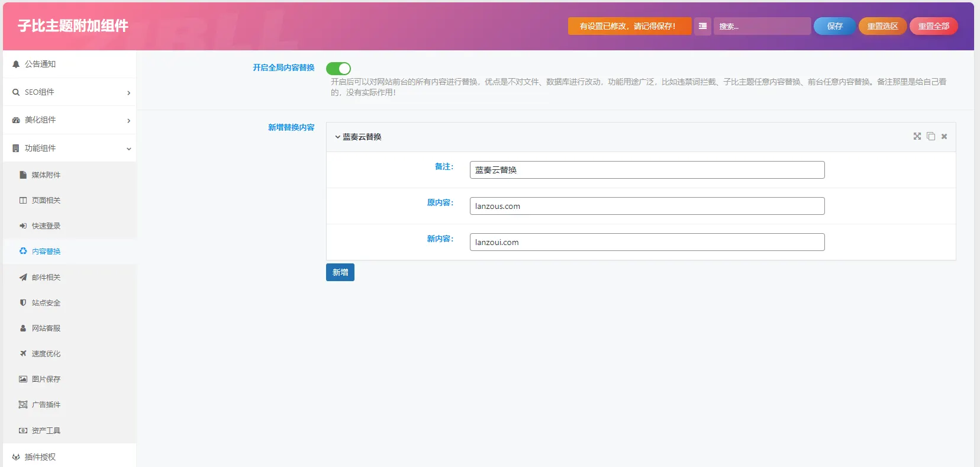Click the blue 新增 button

[340, 272]
